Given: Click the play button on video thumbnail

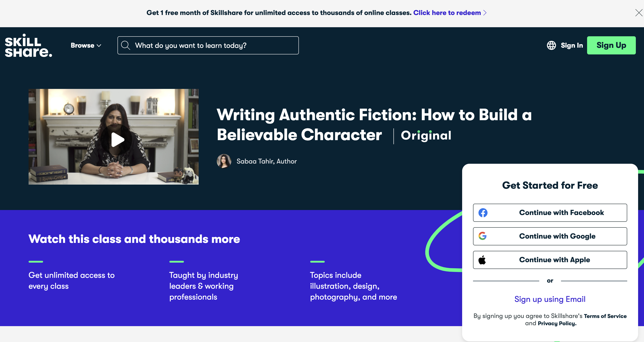Looking at the screenshot, I should coord(115,138).
